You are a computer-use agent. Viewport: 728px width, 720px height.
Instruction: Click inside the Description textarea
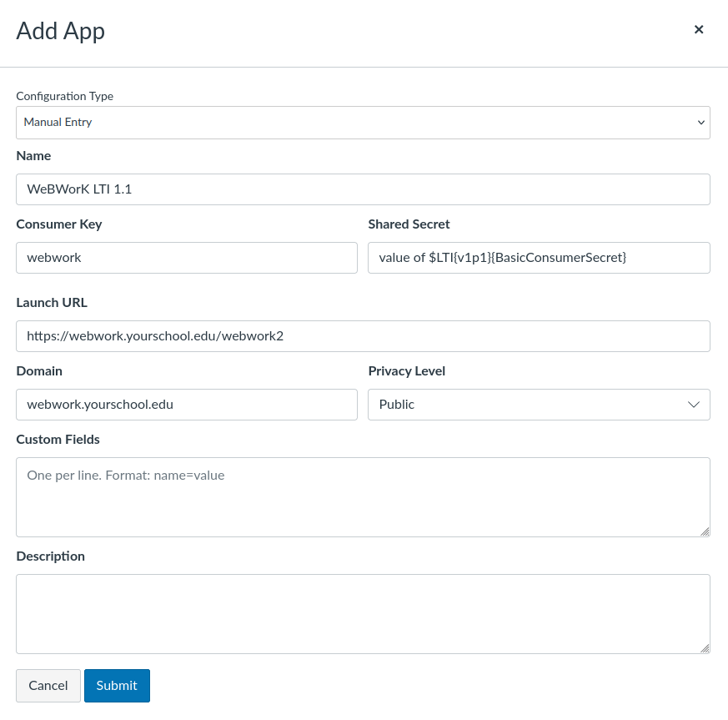point(363,614)
